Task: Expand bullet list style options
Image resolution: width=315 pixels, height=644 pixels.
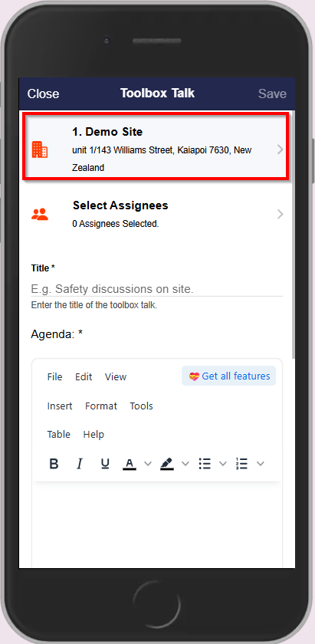Action: point(222,464)
